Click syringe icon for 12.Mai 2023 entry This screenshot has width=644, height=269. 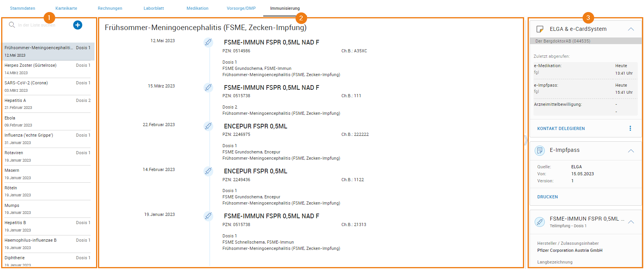[209, 42]
